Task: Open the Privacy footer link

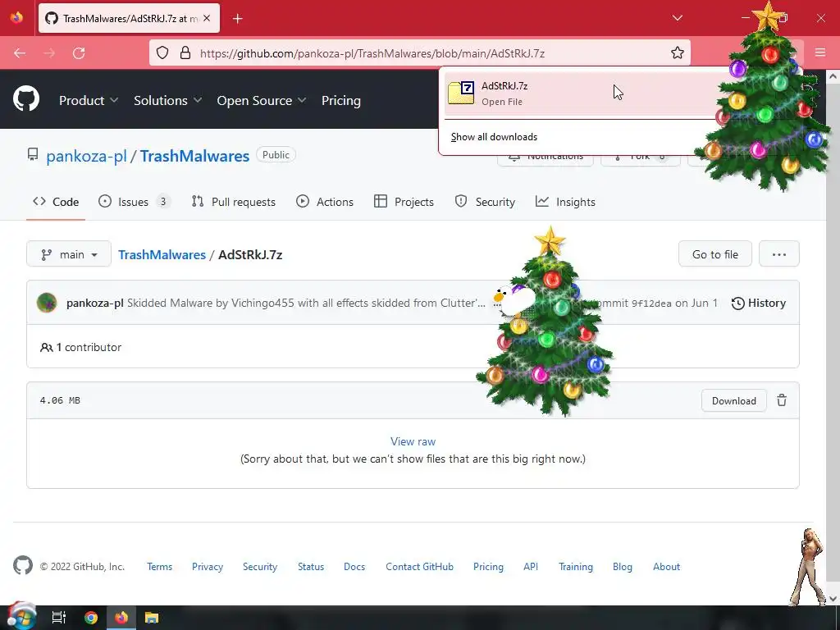Action: pos(208,567)
